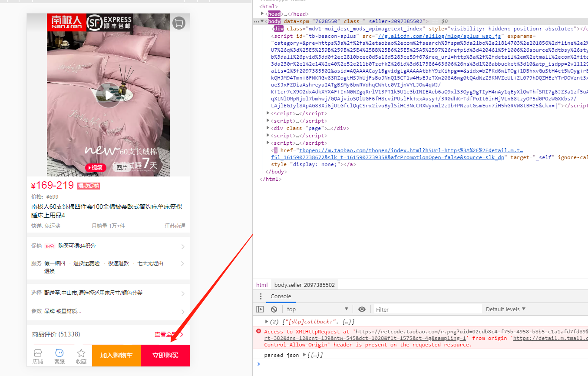Click the ellipsis before the body node
The image size is (588, 376).
tap(256, 21)
